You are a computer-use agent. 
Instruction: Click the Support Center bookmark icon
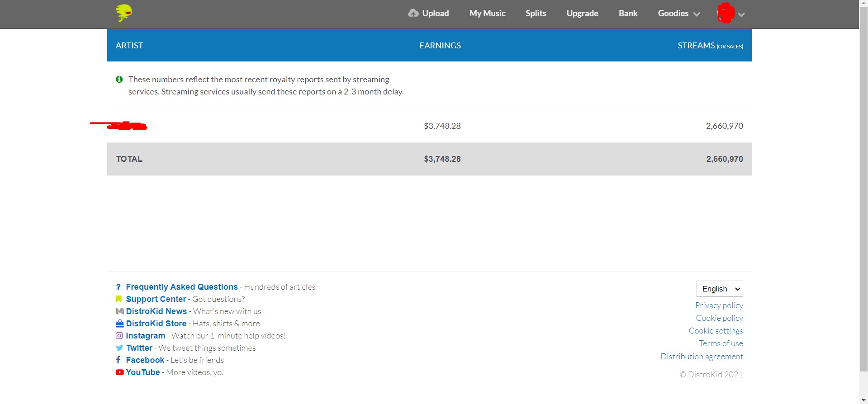tap(119, 299)
